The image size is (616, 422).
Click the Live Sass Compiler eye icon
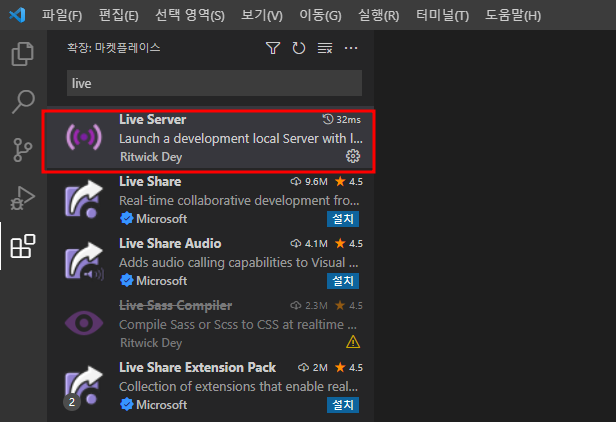84,323
